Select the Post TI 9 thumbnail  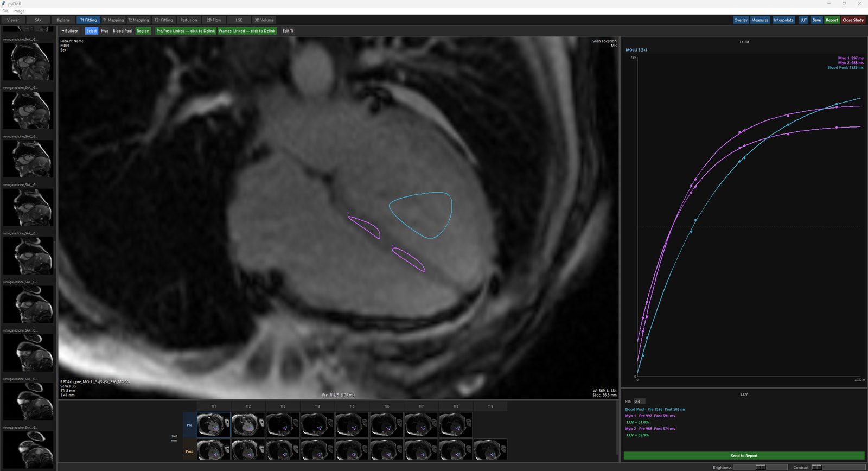490,450
